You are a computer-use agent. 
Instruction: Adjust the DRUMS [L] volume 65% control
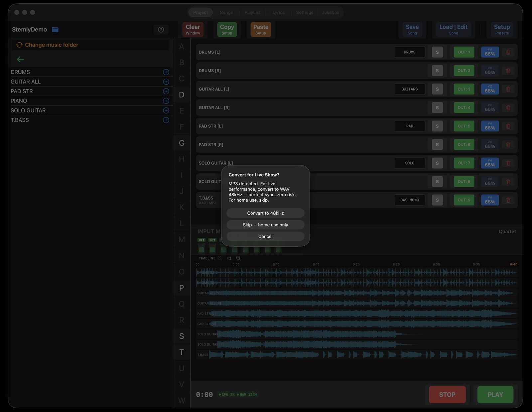coord(490,52)
